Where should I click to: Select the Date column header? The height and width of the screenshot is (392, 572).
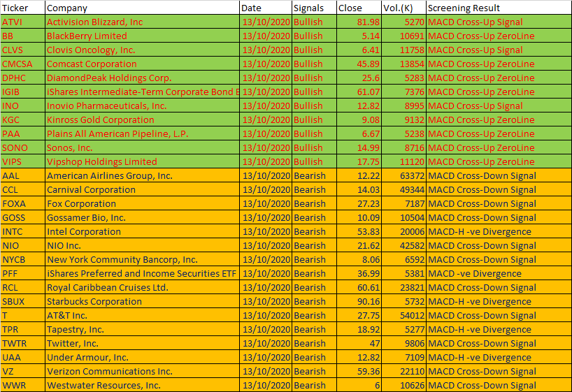click(266, 8)
